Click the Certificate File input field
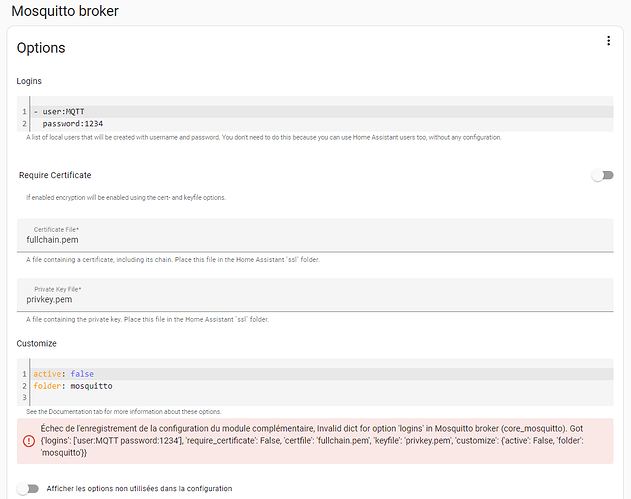Screen dimensions: 631x499 click(x=315, y=236)
